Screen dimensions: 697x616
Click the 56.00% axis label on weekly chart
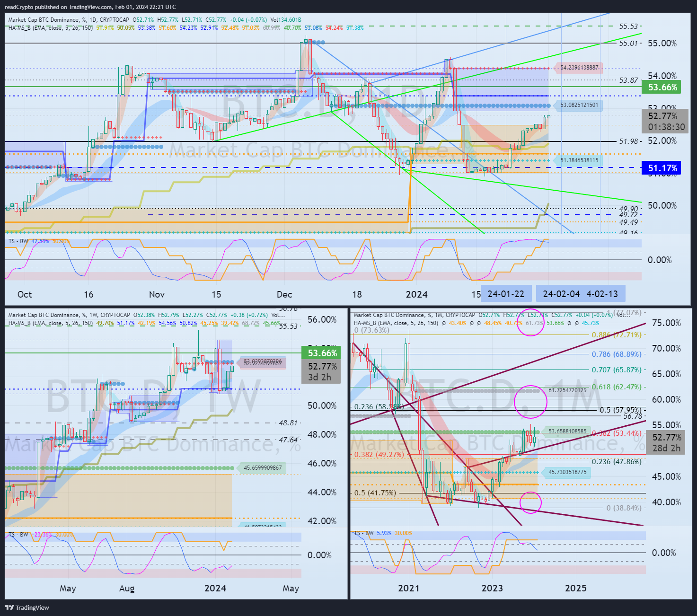(322, 319)
